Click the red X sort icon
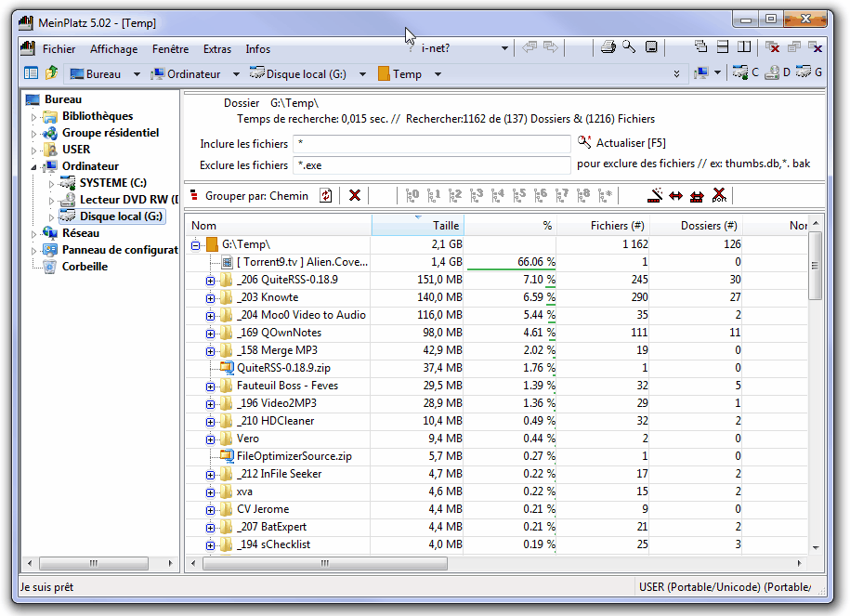Screen dimensions: 850x616 (x=719, y=195)
